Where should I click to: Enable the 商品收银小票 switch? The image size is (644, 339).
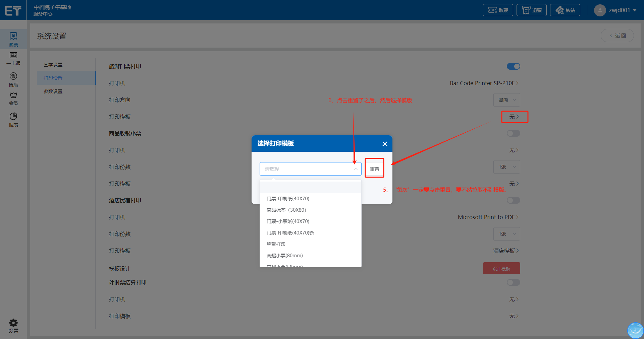tap(513, 133)
